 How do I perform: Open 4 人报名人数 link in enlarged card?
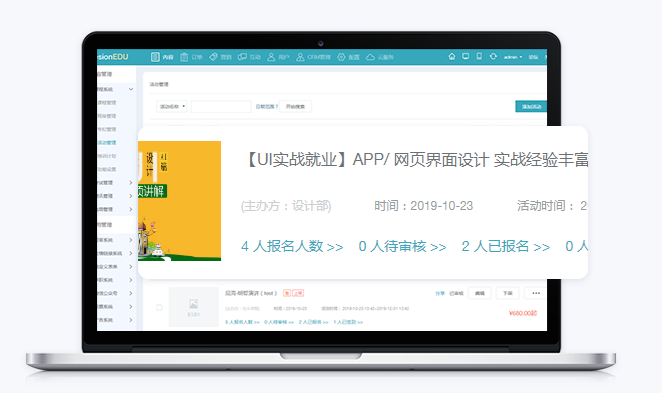(x=292, y=246)
